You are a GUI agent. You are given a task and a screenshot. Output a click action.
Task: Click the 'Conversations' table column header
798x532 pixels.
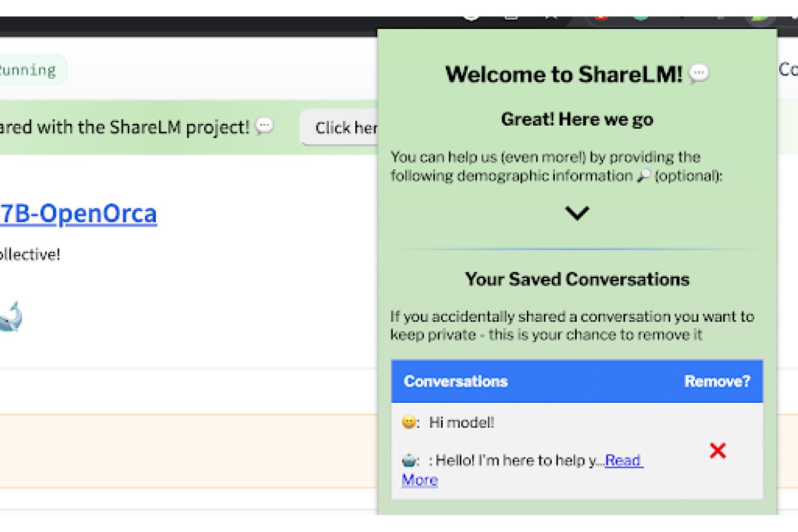click(456, 381)
